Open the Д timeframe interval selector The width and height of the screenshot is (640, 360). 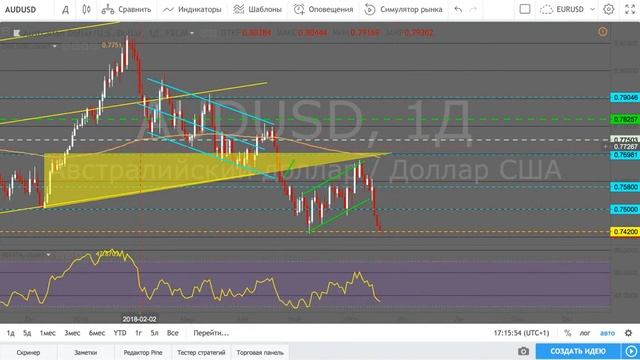coord(65,9)
